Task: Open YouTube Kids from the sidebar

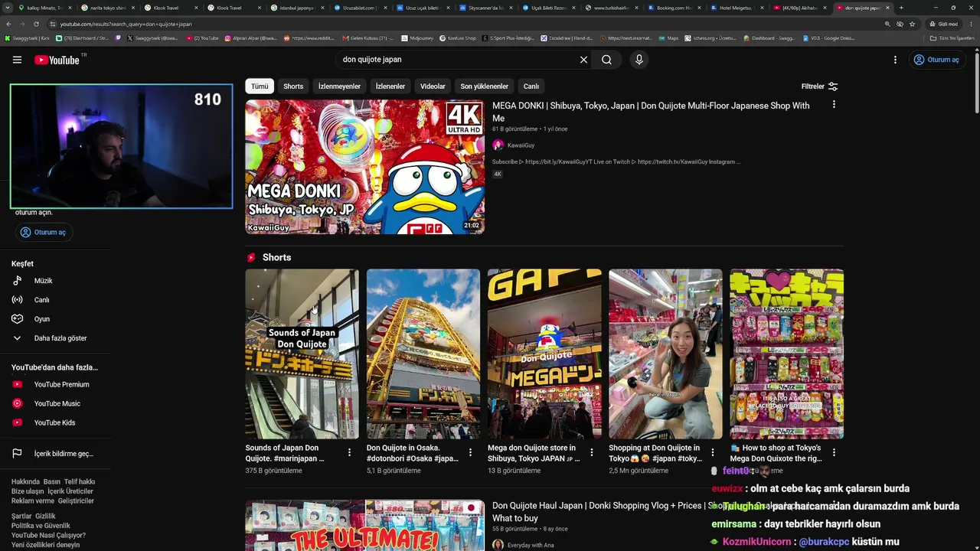Action: point(55,422)
